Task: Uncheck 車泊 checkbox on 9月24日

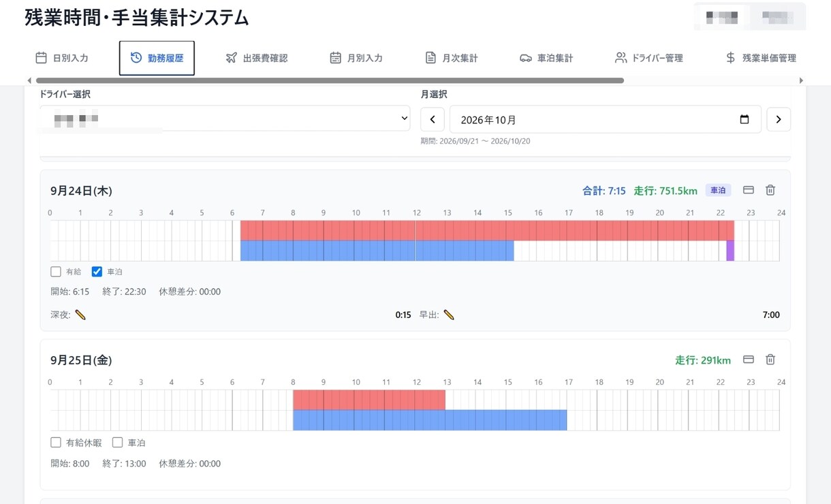Action: coord(97,272)
